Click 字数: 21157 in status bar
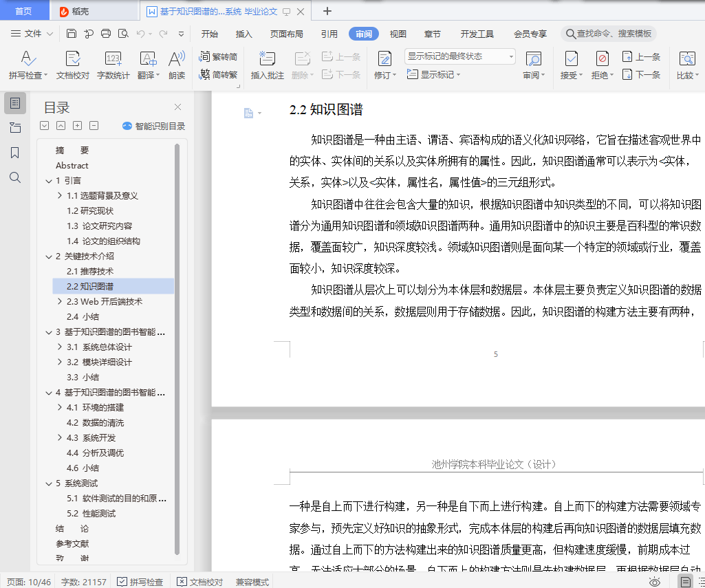Screen dimensions: 705x588 pos(84,582)
